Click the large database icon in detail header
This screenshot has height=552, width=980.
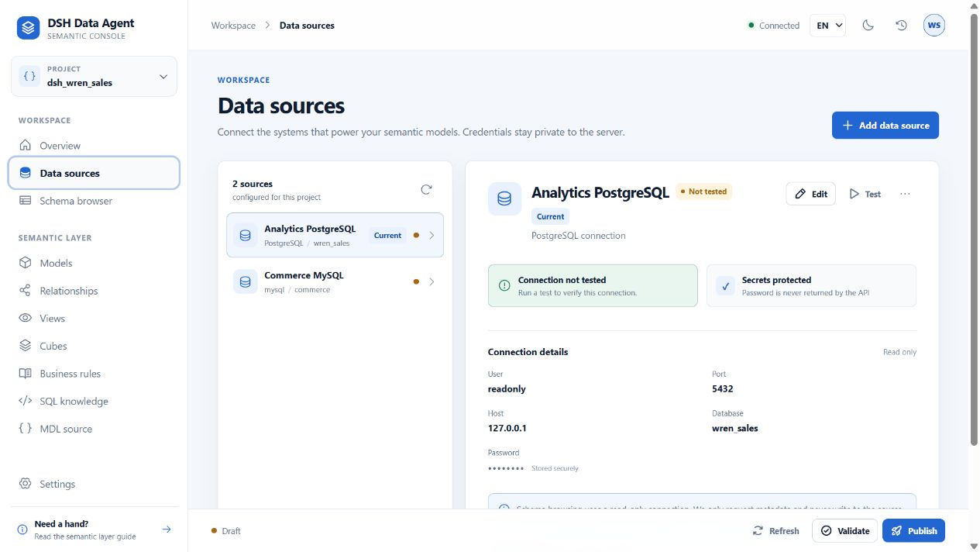click(x=504, y=199)
